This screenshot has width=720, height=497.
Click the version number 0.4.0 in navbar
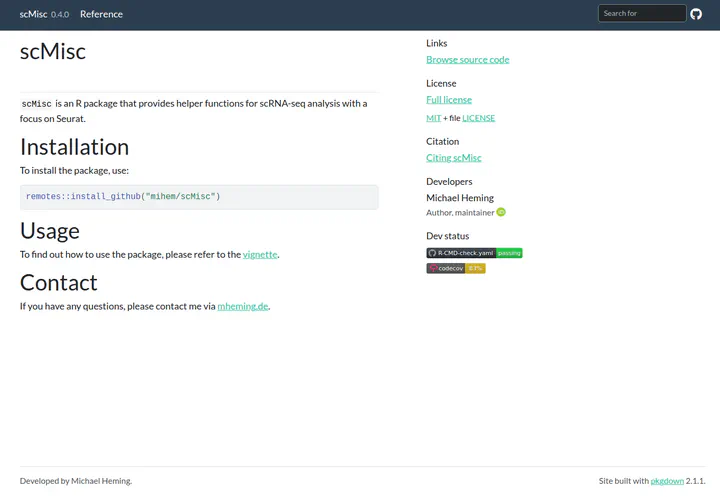pyautogui.click(x=60, y=15)
